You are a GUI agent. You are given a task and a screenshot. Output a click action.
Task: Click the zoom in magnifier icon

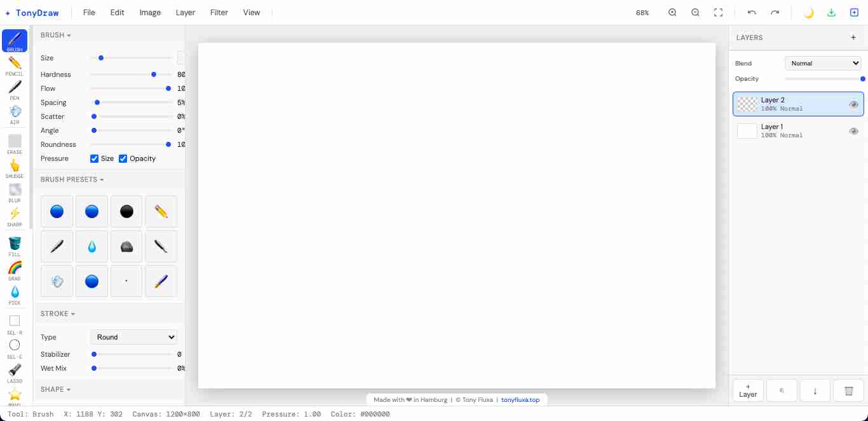click(x=672, y=13)
